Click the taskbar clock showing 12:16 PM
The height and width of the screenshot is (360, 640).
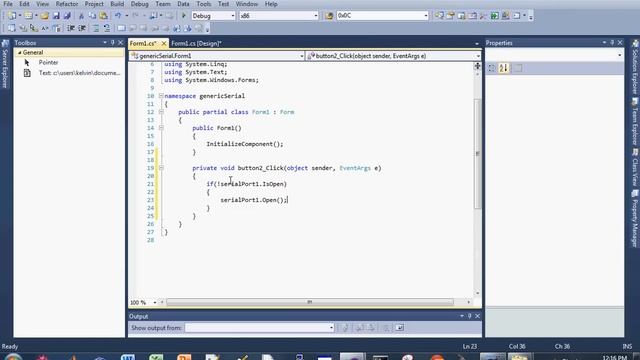coord(614,358)
